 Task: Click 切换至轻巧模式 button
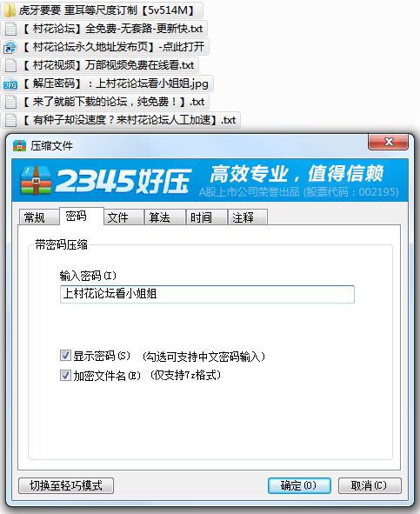[x=66, y=485]
